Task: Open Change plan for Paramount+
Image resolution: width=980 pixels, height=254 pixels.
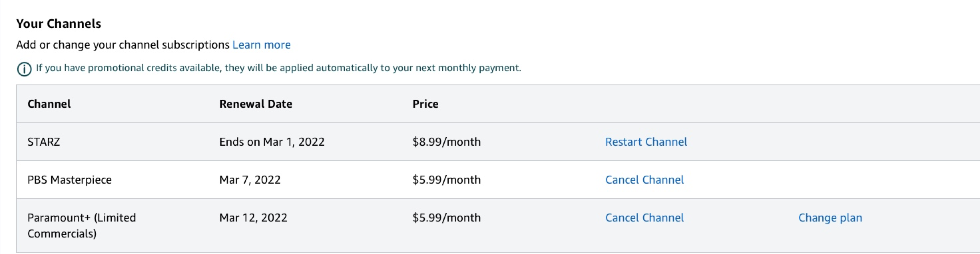Action: click(x=830, y=218)
